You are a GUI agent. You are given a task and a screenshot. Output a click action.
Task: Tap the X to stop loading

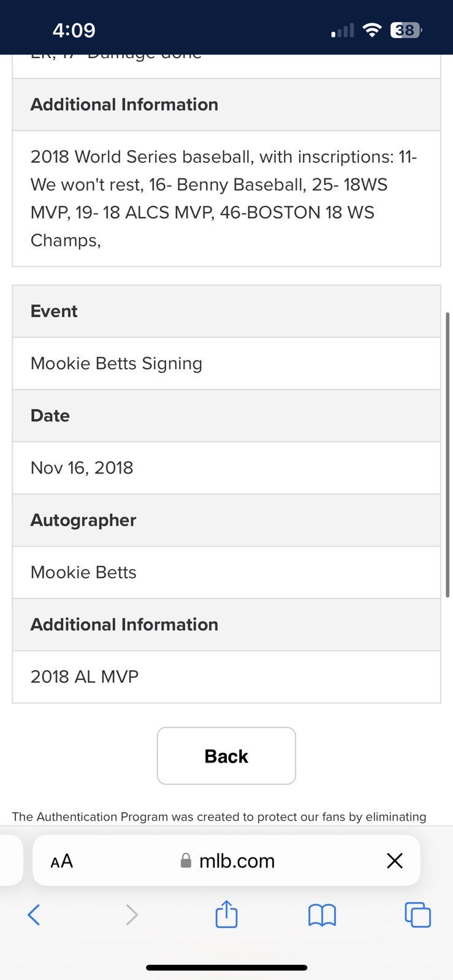click(x=395, y=861)
